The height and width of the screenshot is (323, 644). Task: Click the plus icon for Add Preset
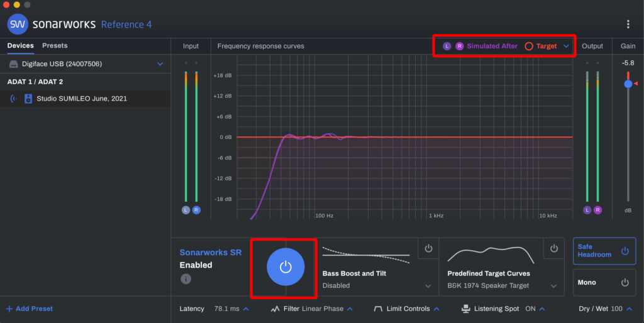[x=9, y=309]
